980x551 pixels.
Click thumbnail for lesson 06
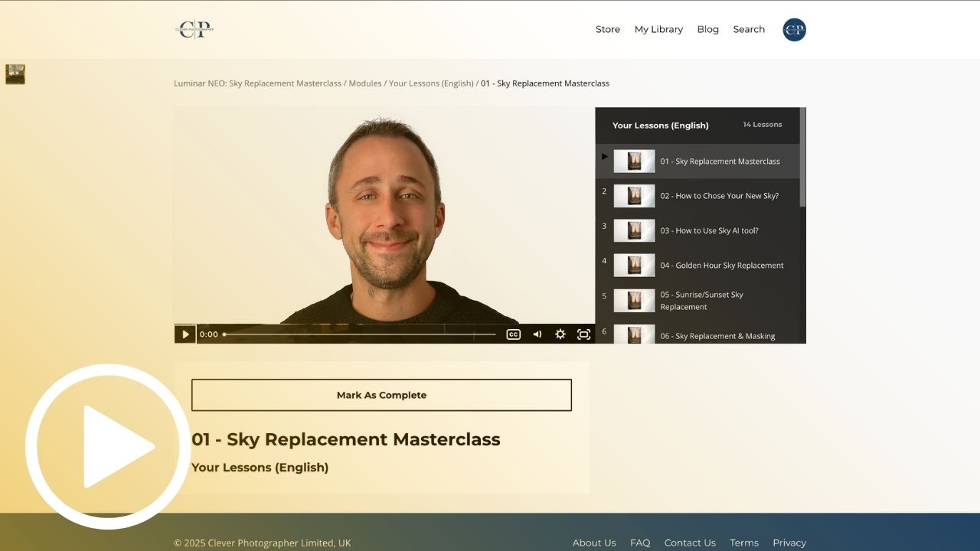click(634, 334)
